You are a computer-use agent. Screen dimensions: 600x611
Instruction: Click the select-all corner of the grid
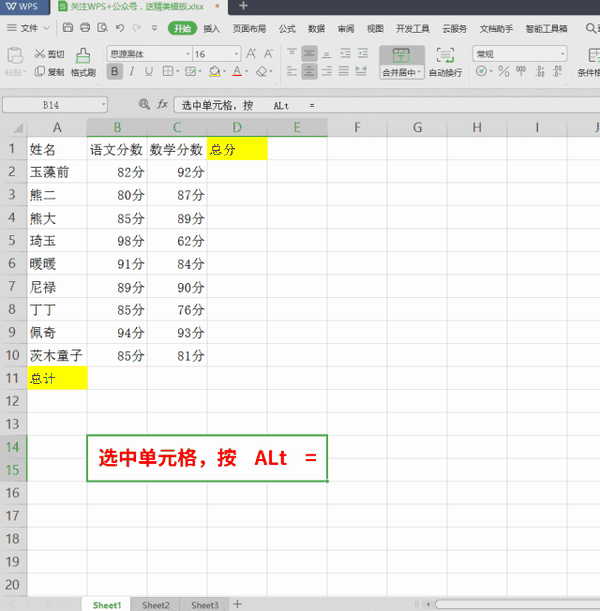pos(15,127)
